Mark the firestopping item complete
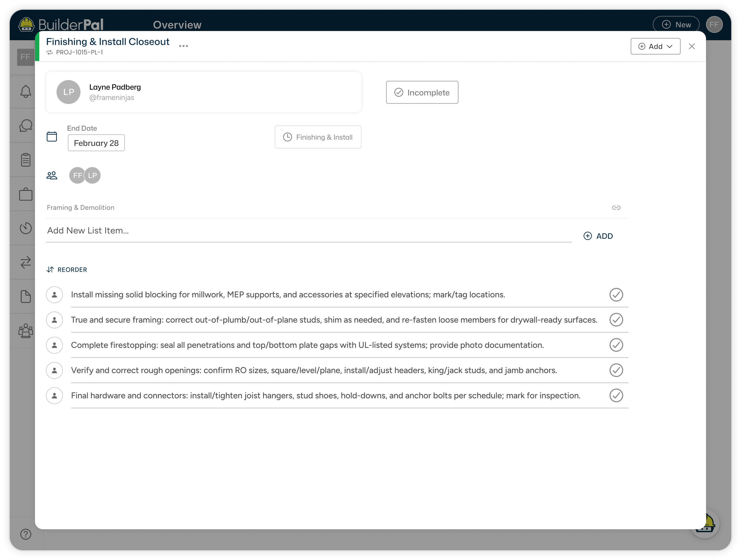The height and width of the screenshot is (560, 741). 616,345
